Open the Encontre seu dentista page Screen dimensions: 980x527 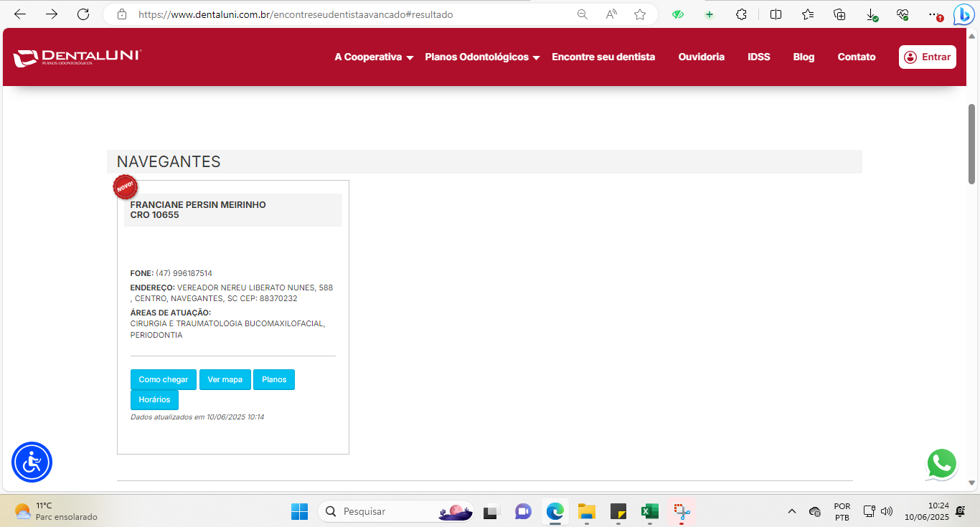[x=603, y=57]
